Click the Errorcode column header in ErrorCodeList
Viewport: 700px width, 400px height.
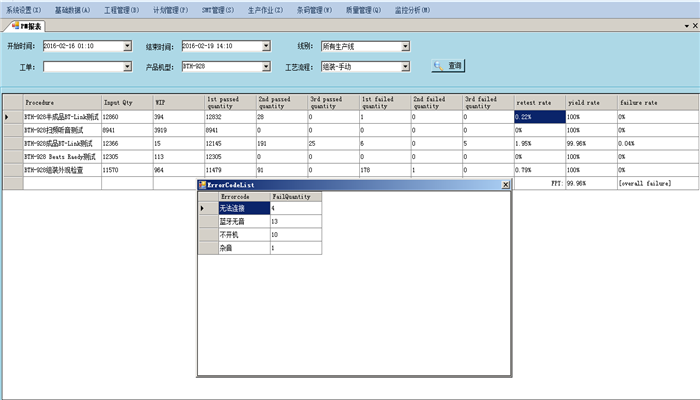[x=244, y=196]
